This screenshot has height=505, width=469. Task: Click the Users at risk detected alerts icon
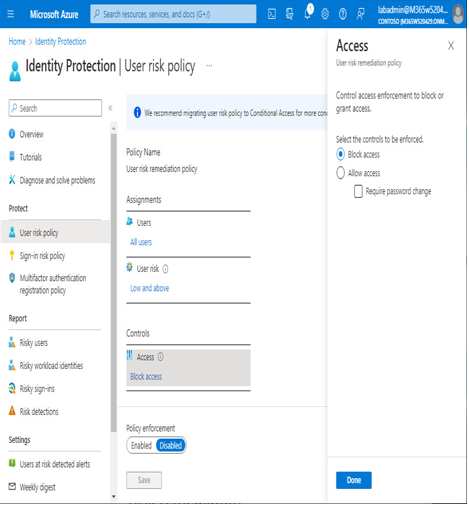coord(12,463)
